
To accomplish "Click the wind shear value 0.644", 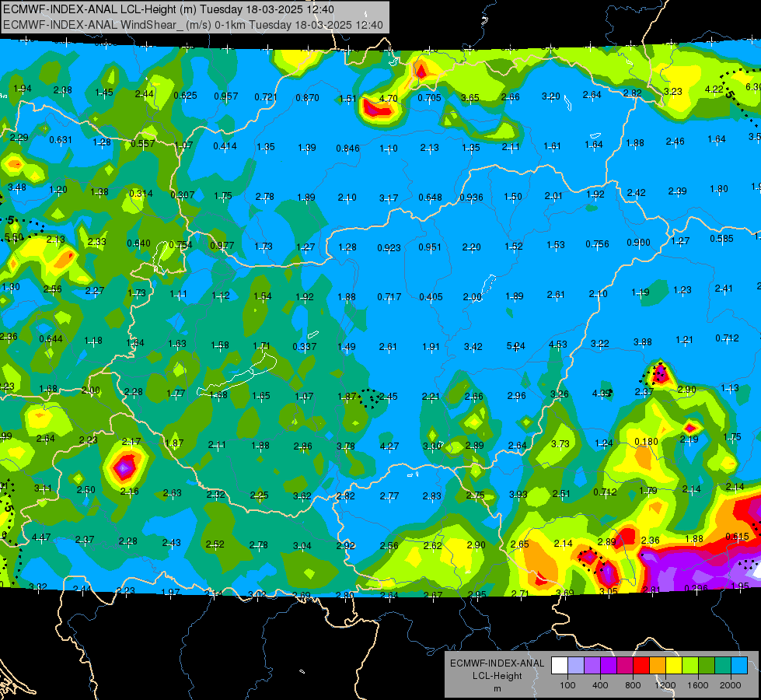I will 51,338.
